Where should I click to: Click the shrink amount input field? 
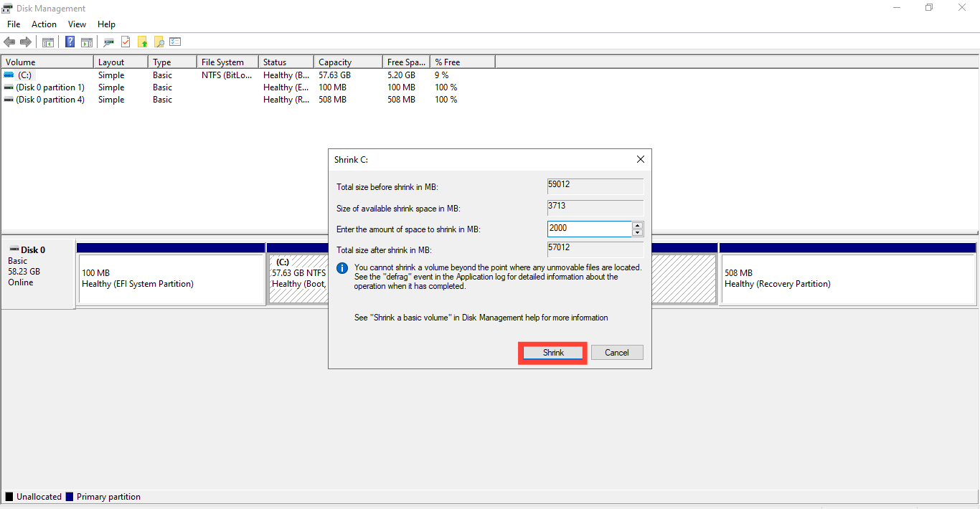click(x=588, y=229)
